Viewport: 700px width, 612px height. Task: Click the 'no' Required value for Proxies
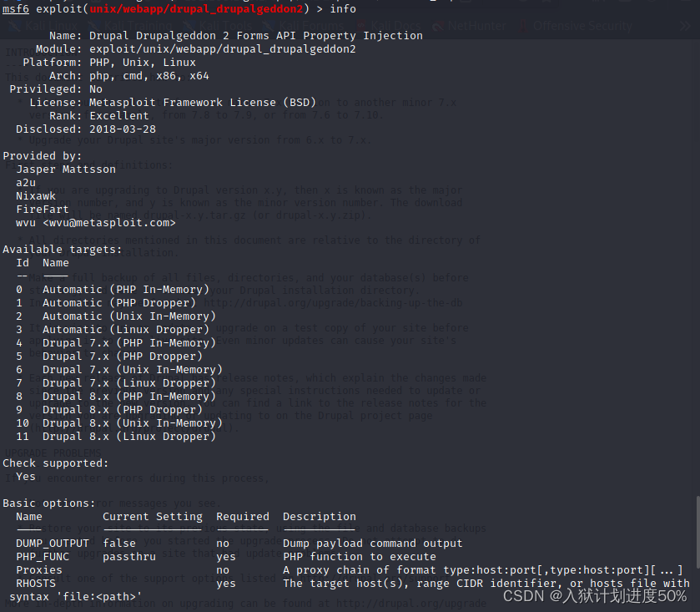(x=222, y=570)
